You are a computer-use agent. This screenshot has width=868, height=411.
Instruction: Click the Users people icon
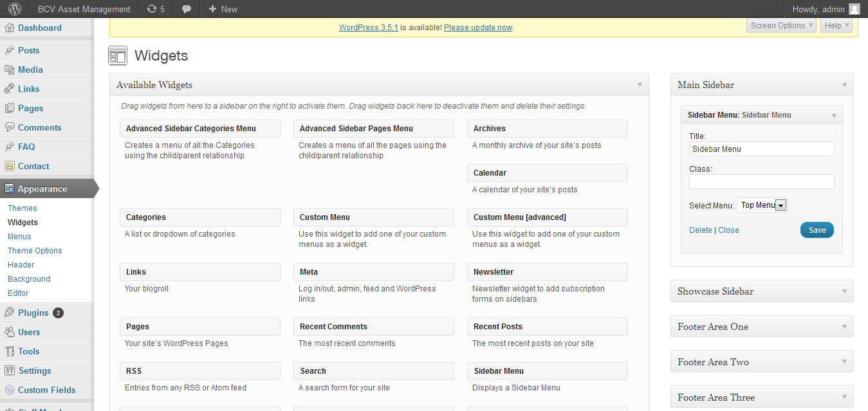[9, 332]
